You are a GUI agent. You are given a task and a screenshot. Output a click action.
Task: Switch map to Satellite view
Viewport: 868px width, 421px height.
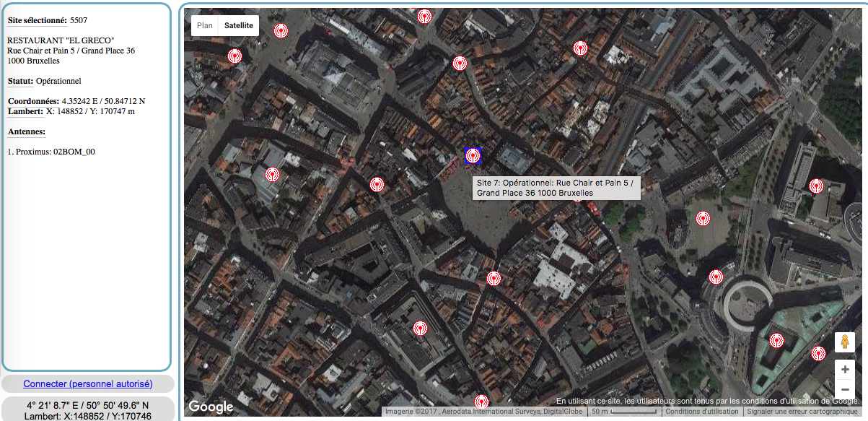[x=238, y=25]
